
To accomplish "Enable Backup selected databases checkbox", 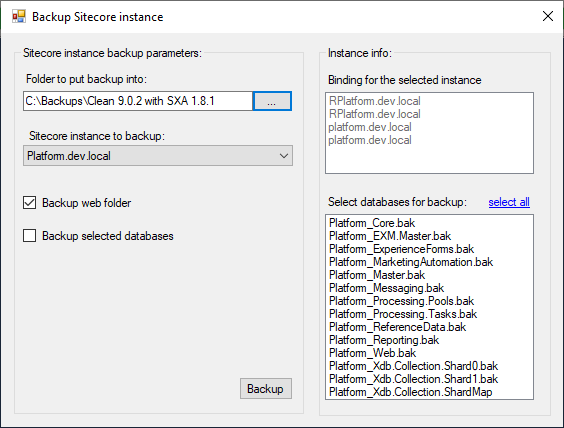I will click(x=29, y=236).
